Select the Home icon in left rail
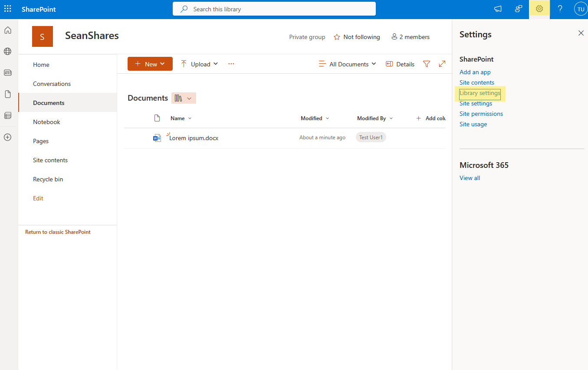Screen dimensions: 588x370 (x=7, y=30)
